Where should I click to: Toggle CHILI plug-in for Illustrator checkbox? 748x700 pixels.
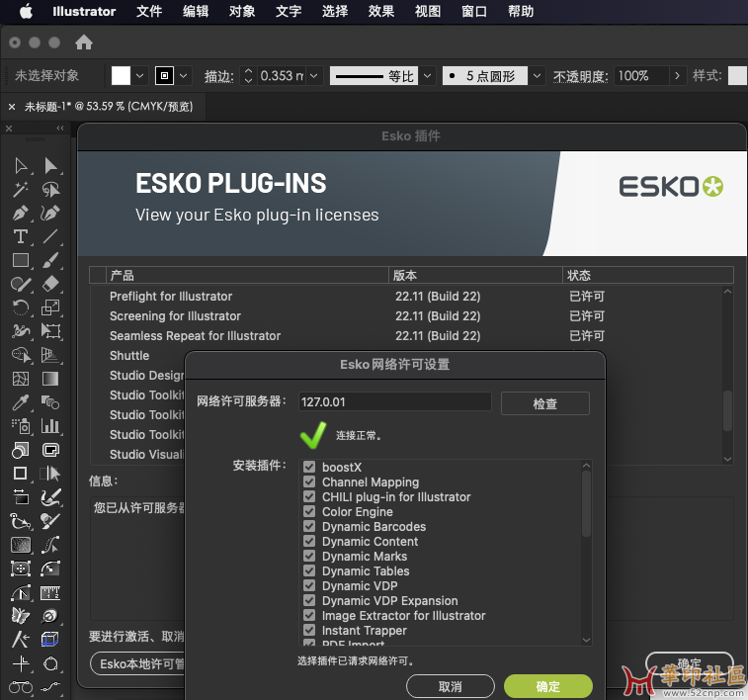[309, 496]
